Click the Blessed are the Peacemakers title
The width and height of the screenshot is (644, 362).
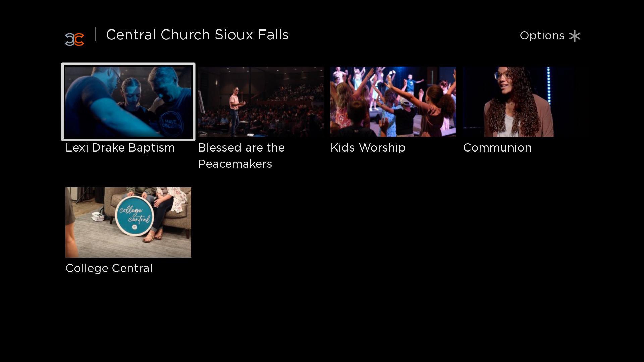click(x=241, y=156)
